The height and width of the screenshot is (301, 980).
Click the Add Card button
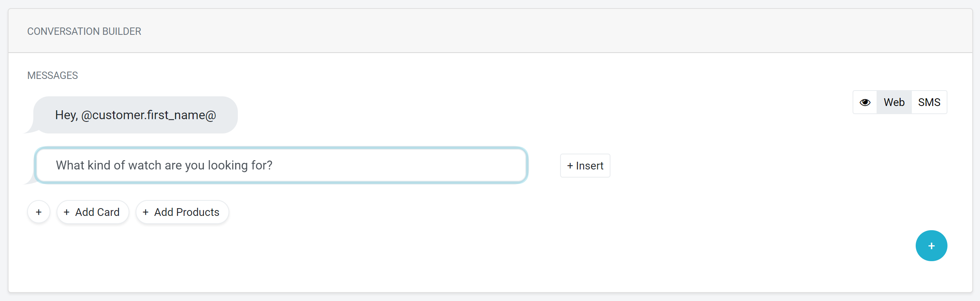93,212
